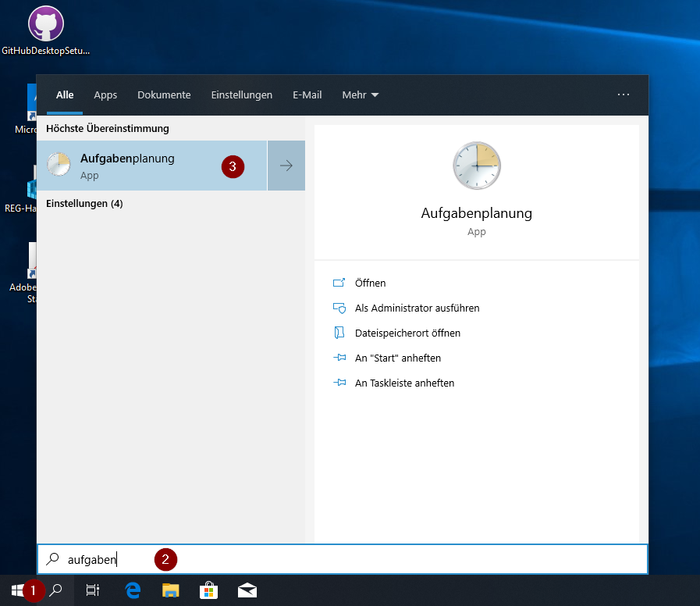
Task: Choose An "Start" anheften
Action: [398, 358]
